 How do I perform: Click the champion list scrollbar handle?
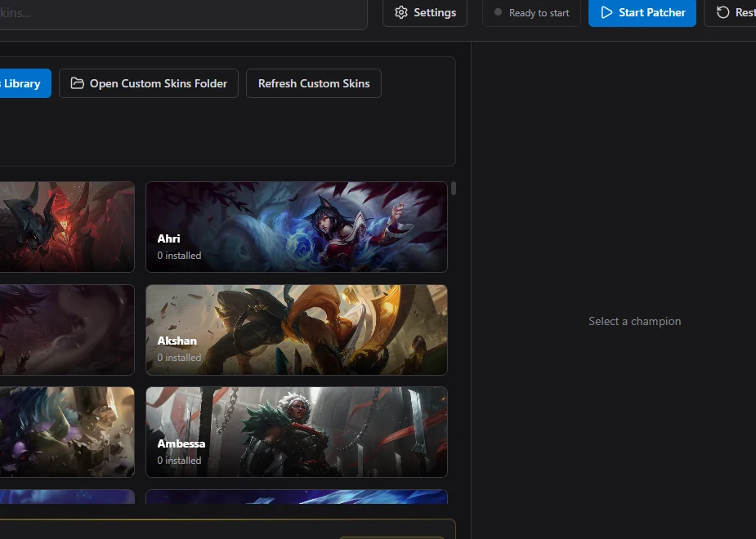click(454, 189)
